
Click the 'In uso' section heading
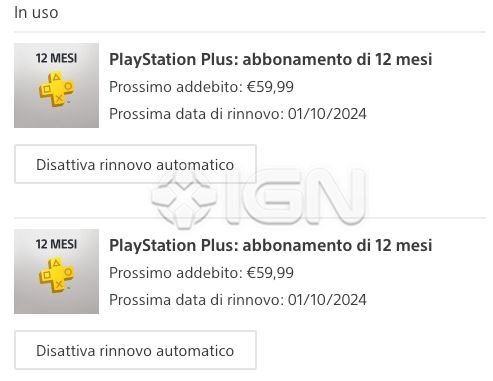pos(36,13)
